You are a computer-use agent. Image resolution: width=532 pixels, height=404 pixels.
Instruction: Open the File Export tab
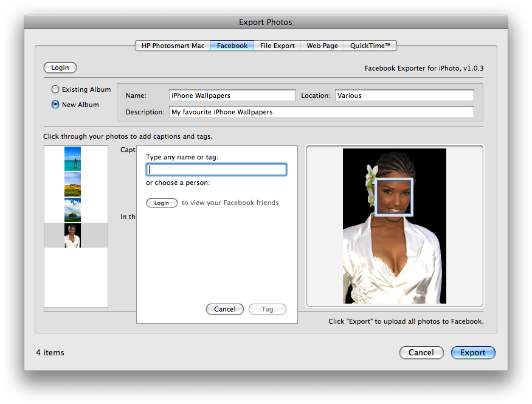point(277,46)
